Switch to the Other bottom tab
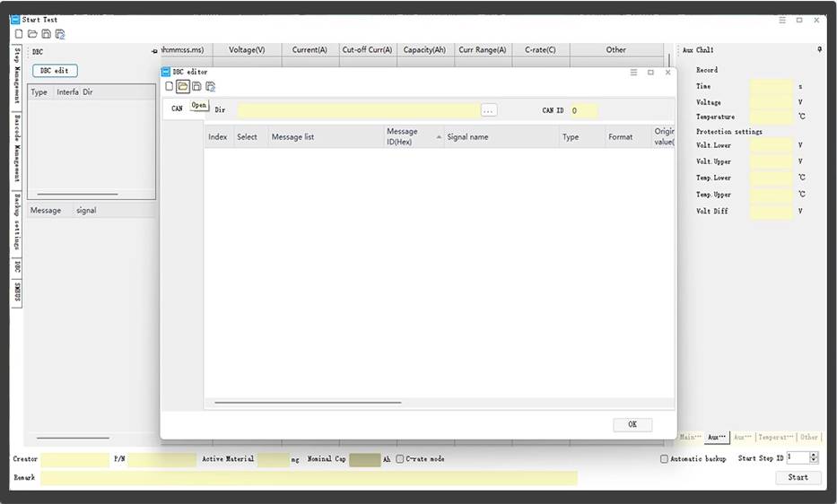The image size is (837, 504). [808, 438]
